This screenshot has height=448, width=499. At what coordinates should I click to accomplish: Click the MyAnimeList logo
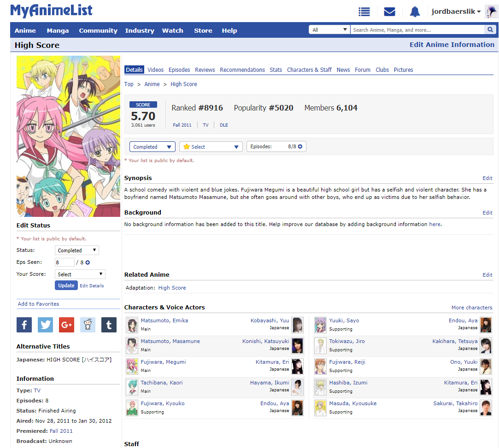click(x=51, y=11)
